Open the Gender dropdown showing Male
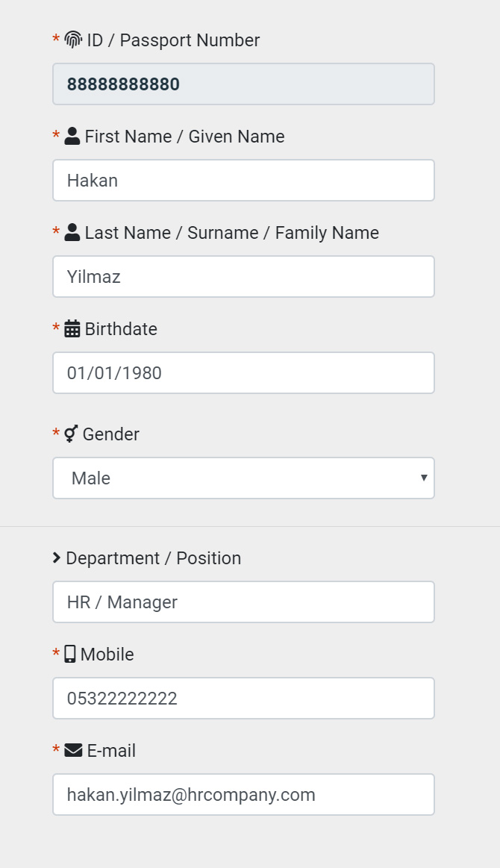The height and width of the screenshot is (868, 500). (243, 478)
